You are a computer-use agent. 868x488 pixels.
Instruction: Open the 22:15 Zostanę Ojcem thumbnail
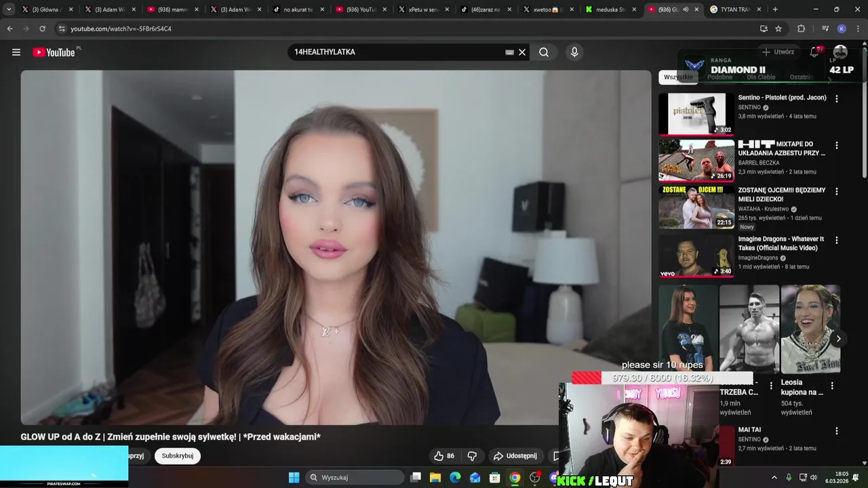(x=696, y=207)
